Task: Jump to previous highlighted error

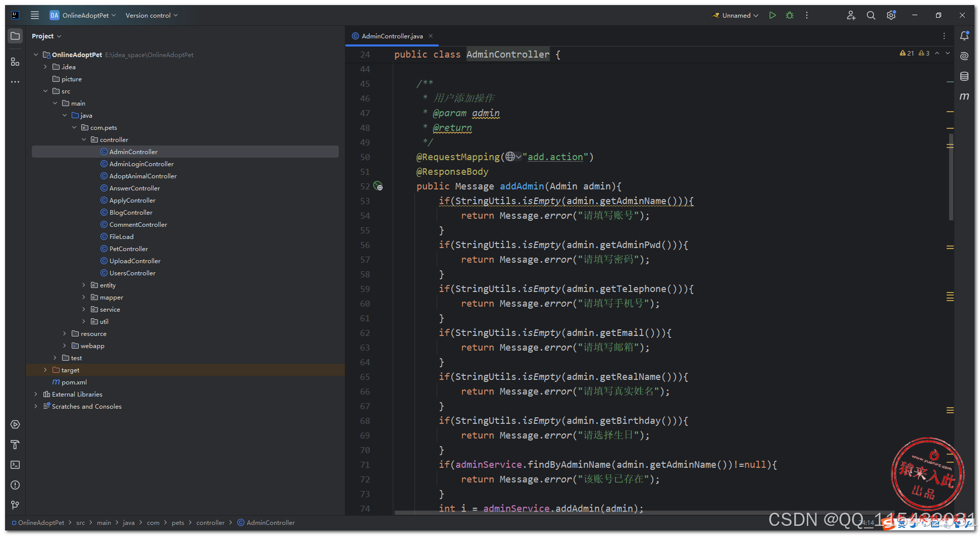Action: (x=937, y=53)
